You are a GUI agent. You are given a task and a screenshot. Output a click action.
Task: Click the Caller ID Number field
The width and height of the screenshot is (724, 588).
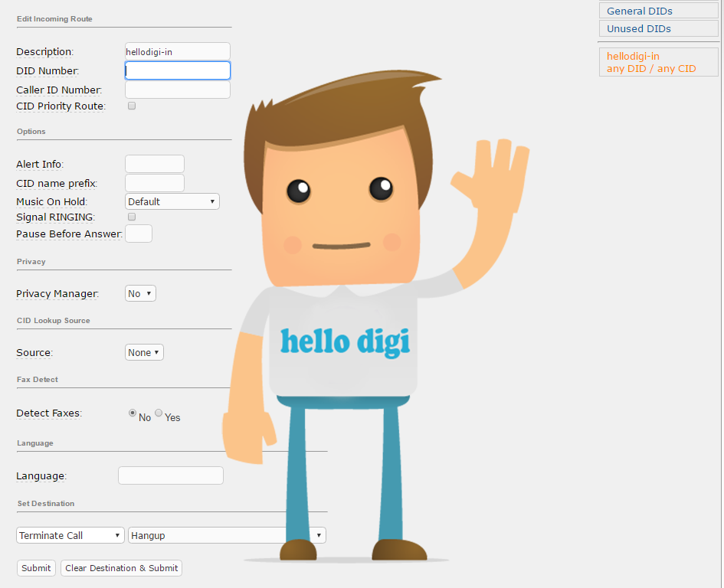[177, 90]
